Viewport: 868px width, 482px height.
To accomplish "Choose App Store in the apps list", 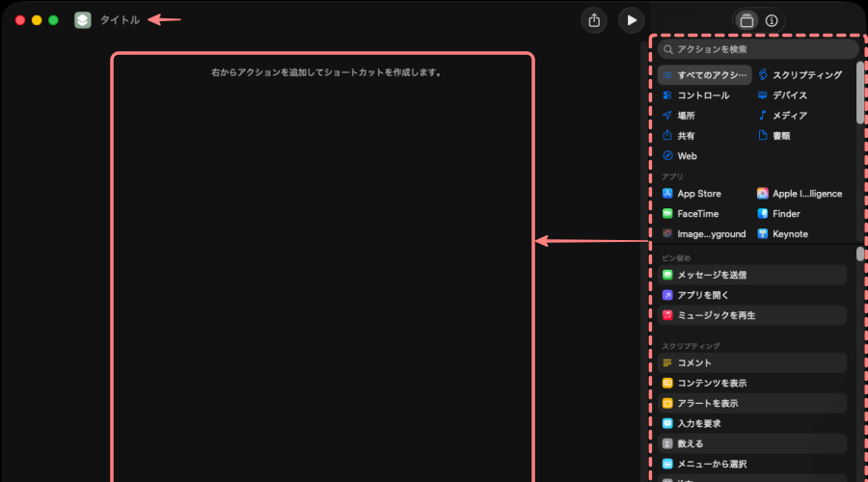I will coord(698,194).
